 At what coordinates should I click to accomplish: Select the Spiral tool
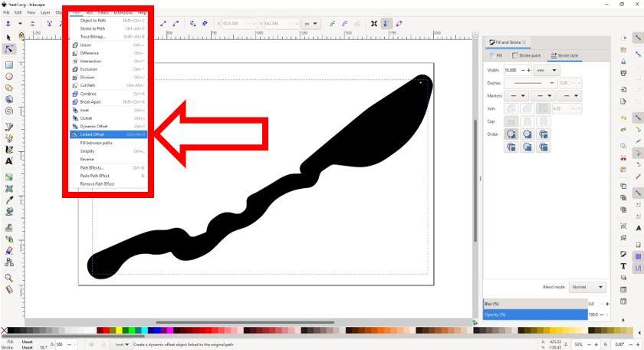point(8,111)
